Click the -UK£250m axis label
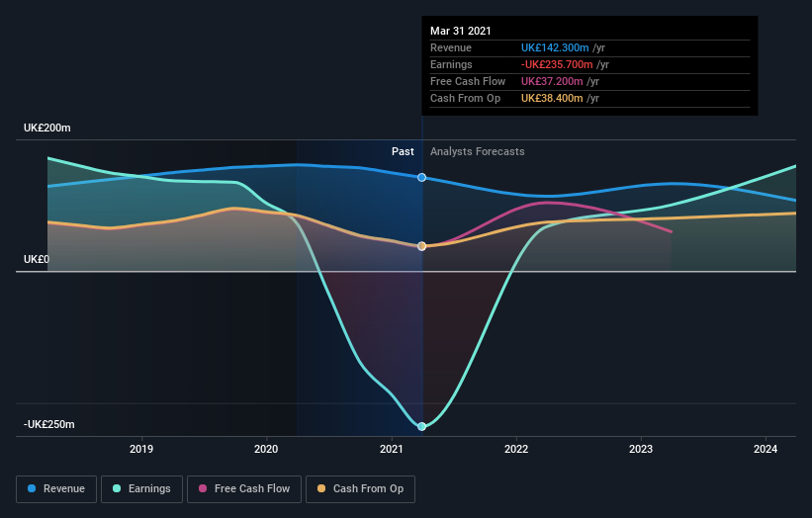This screenshot has height=518, width=812. tap(49, 424)
